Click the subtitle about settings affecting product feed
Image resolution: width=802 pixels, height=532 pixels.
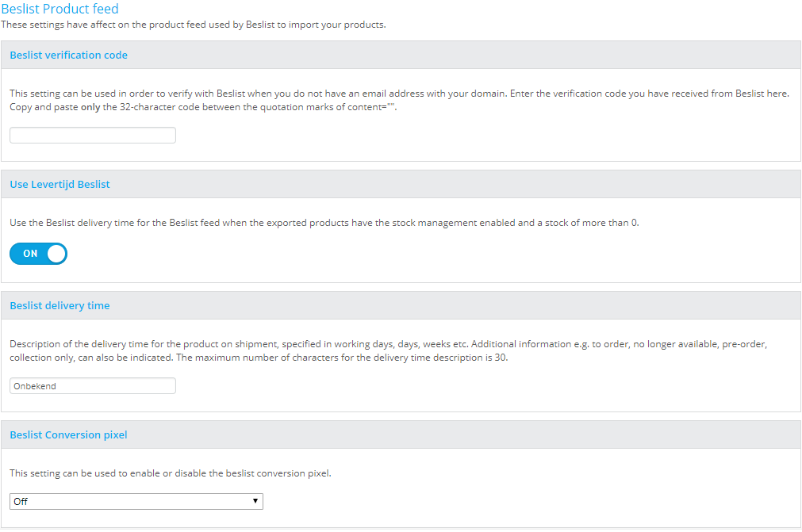[x=194, y=25]
